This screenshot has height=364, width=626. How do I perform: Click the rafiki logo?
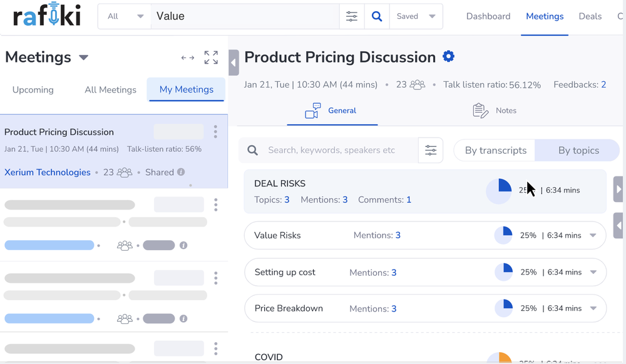(47, 15)
